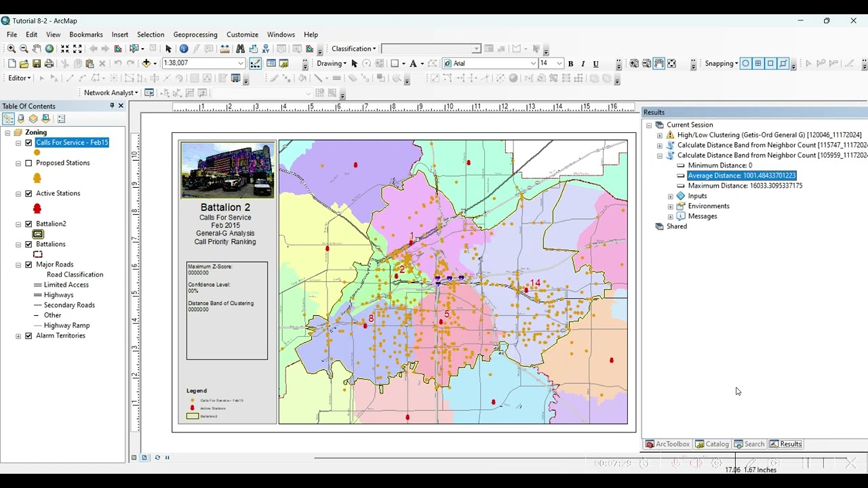This screenshot has height=488, width=868.
Task: Click the Zoom Whole Page icon
Action: (x=671, y=64)
